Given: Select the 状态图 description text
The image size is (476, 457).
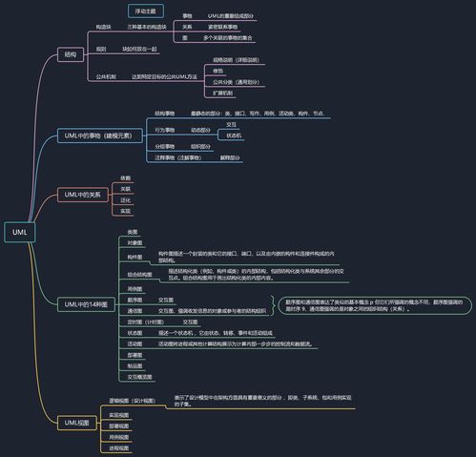Looking at the screenshot, I should (216, 333).
